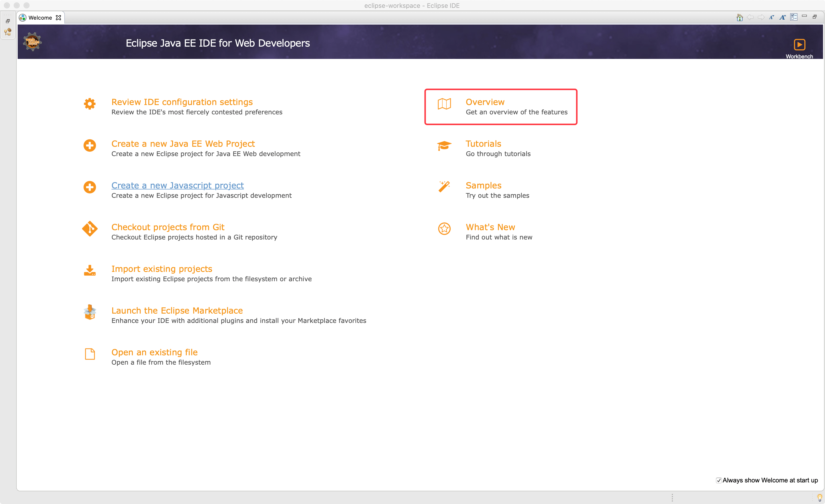The width and height of the screenshot is (825, 504).
Task: Click the Tutorials graduation cap icon
Action: 444,146
